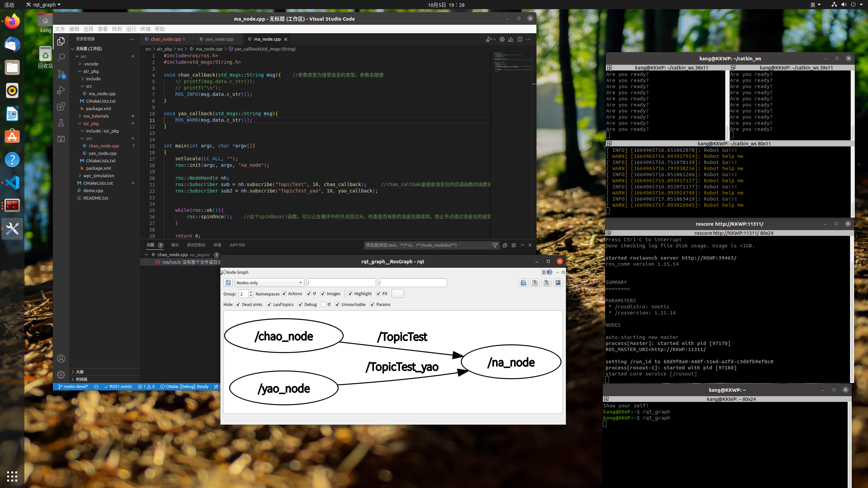
Task: Open the Accounts icon in activity bar
Action: [61, 359]
